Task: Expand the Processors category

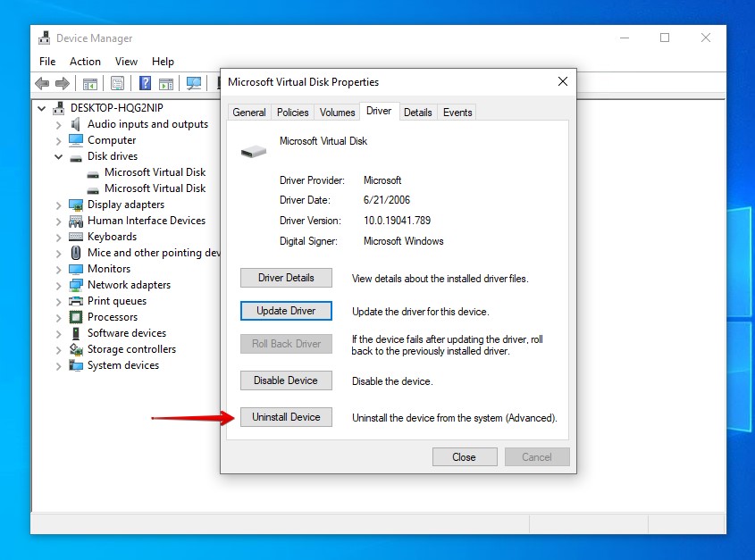Action: point(58,318)
